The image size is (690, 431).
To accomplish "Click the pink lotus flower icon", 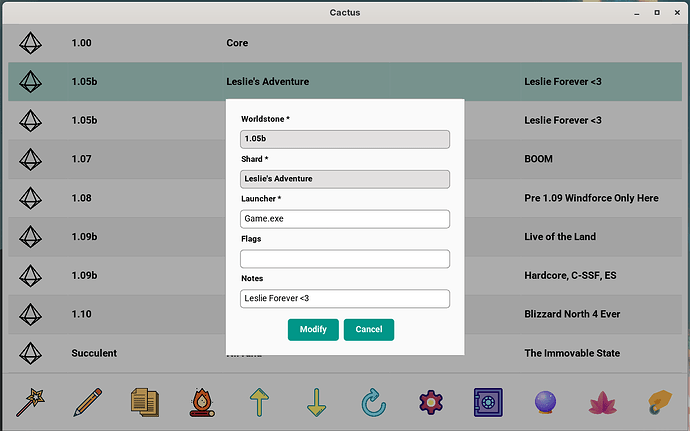I will [x=602, y=403].
